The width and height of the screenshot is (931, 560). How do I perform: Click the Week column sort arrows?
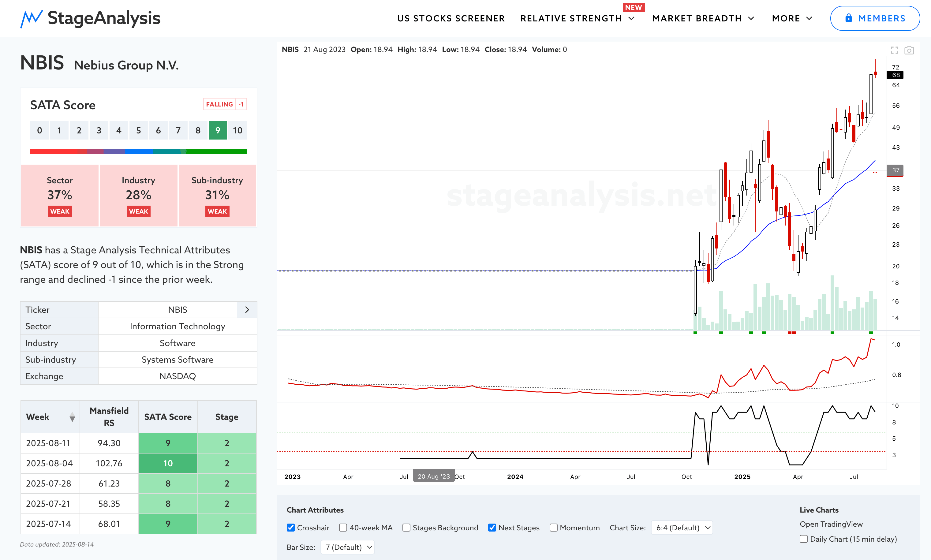pos(72,417)
